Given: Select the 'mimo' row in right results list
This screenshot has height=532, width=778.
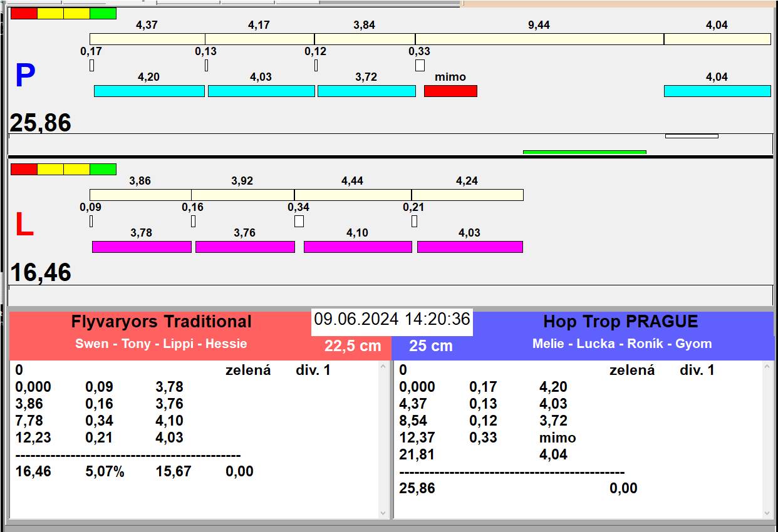Looking at the screenshot, I should 558,437.
